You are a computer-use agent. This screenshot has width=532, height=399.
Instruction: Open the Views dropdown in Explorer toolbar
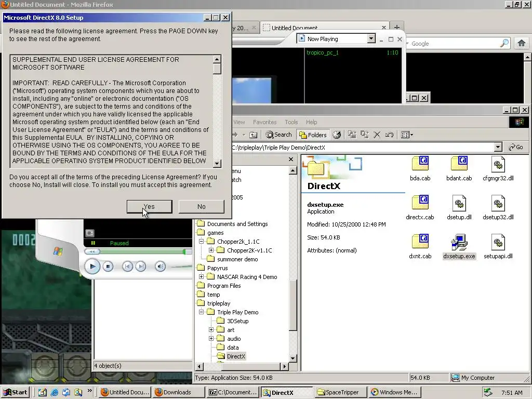pyautogui.click(x=407, y=135)
